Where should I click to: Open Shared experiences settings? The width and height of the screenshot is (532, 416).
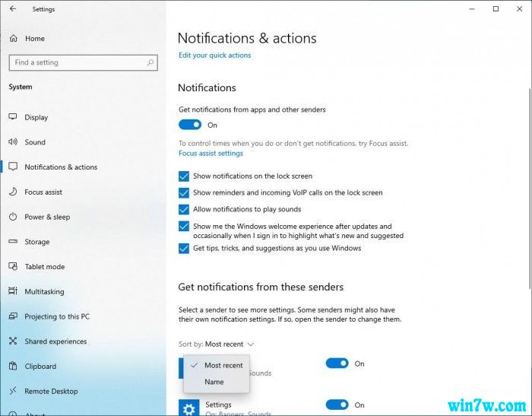[55, 341]
